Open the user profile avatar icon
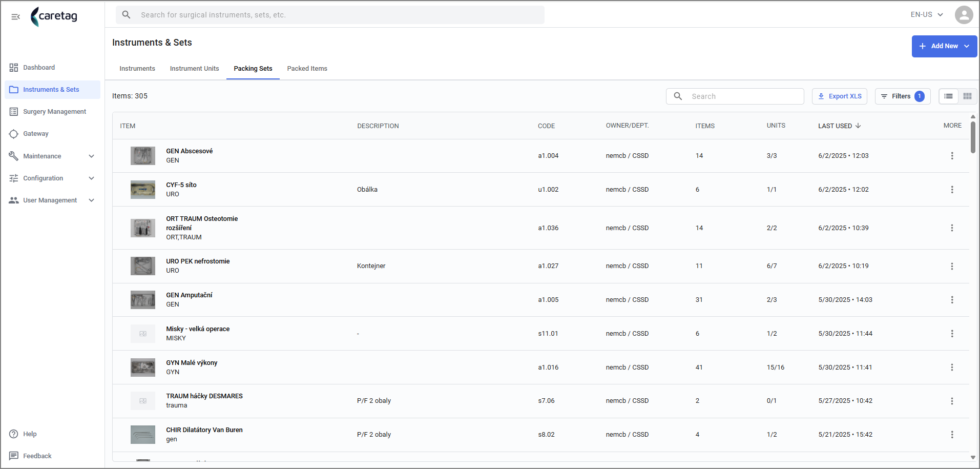This screenshot has width=980, height=469. pyautogui.click(x=964, y=15)
